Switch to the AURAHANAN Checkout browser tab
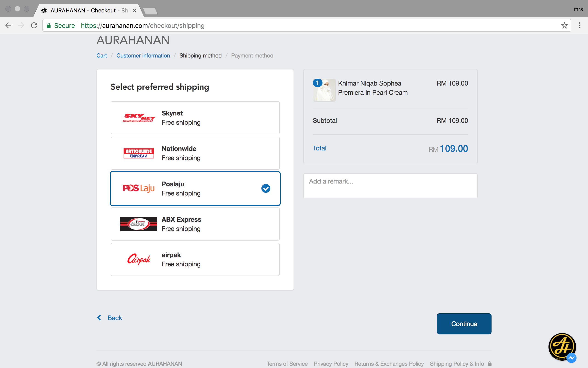The image size is (588, 368). point(89,11)
